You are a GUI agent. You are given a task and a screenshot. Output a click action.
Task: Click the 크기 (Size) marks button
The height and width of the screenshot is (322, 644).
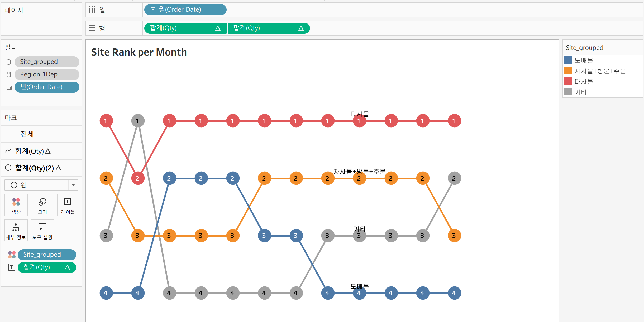click(42, 205)
